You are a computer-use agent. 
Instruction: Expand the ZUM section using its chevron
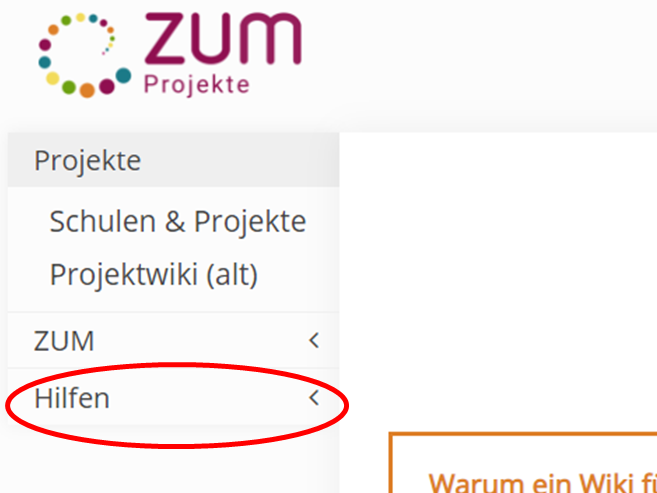314,340
